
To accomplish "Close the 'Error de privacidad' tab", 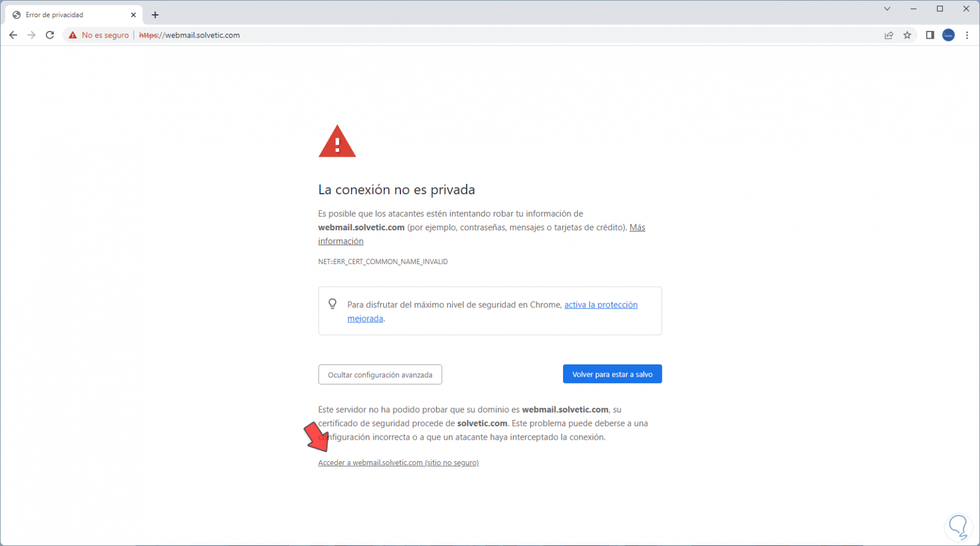I will click(x=133, y=15).
